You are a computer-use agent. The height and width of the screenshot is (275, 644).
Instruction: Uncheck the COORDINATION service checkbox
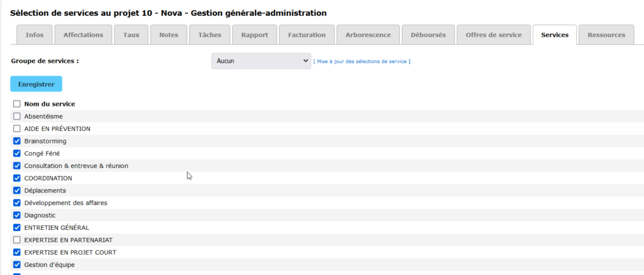coord(17,178)
